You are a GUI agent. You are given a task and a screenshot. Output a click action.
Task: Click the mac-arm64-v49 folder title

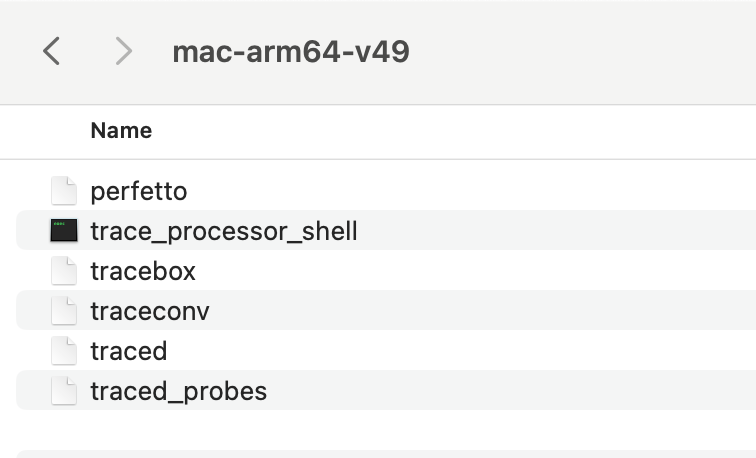point(291,52)
